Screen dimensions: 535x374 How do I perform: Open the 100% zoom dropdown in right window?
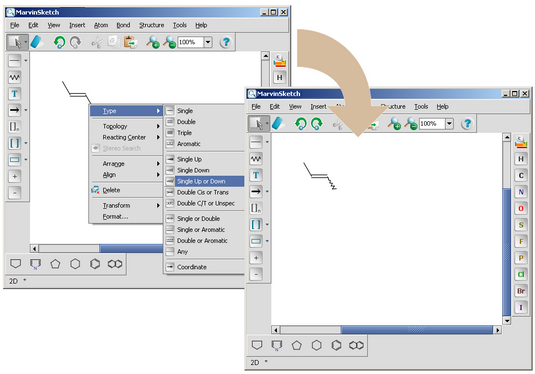[x=449, y=124]
